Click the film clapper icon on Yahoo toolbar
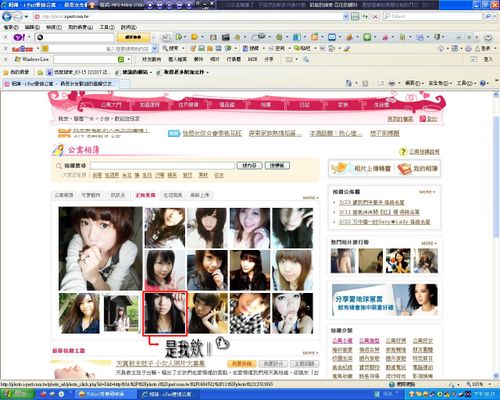The width and height of the screenshot is (500, 400). pyautogui.click(x=226, y=37)
